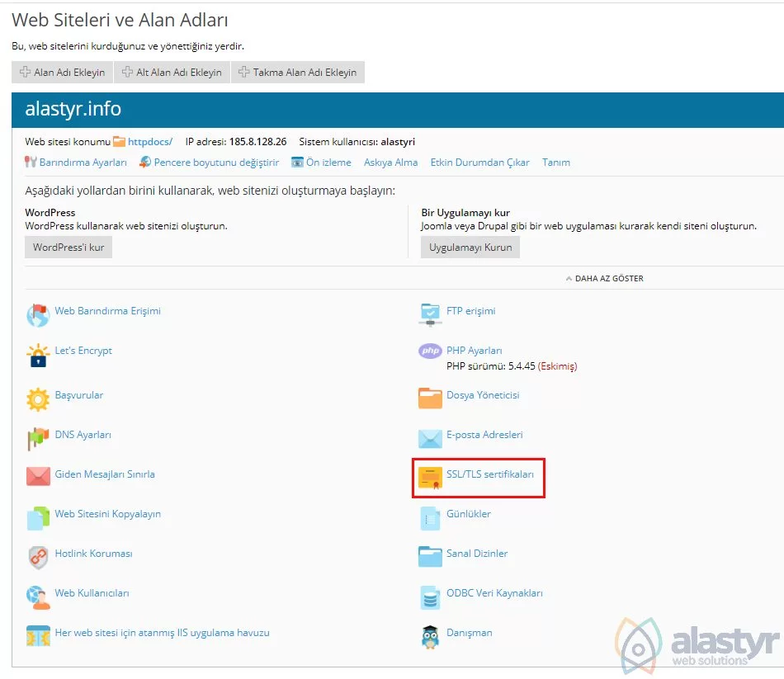Screen dimensions: 784x679
Task: Install WordPress via WordPress'i kur
Action: 68,247
